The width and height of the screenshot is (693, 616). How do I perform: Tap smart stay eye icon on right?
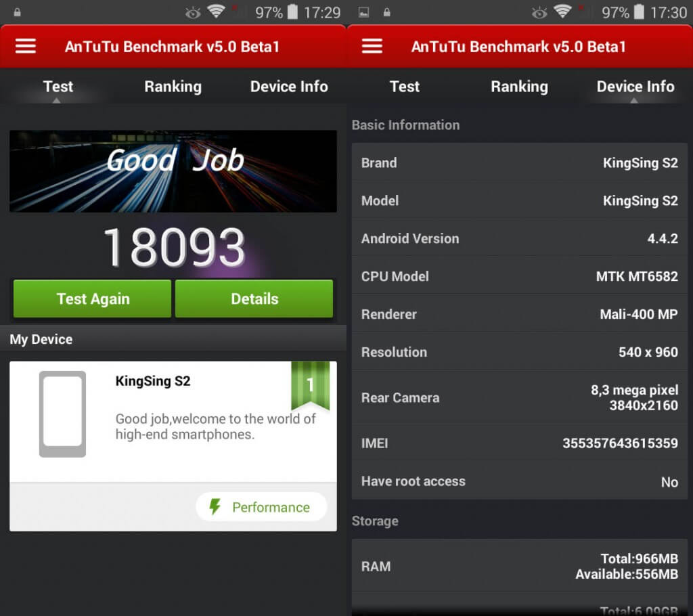pyautogui.click(x=539, y=13)
